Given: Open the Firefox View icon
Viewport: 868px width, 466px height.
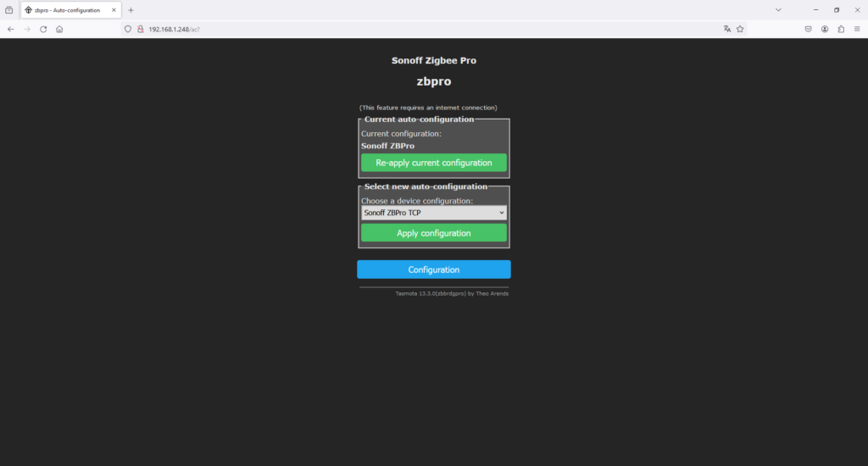Looking at the screenshot, I should [9, 10].
